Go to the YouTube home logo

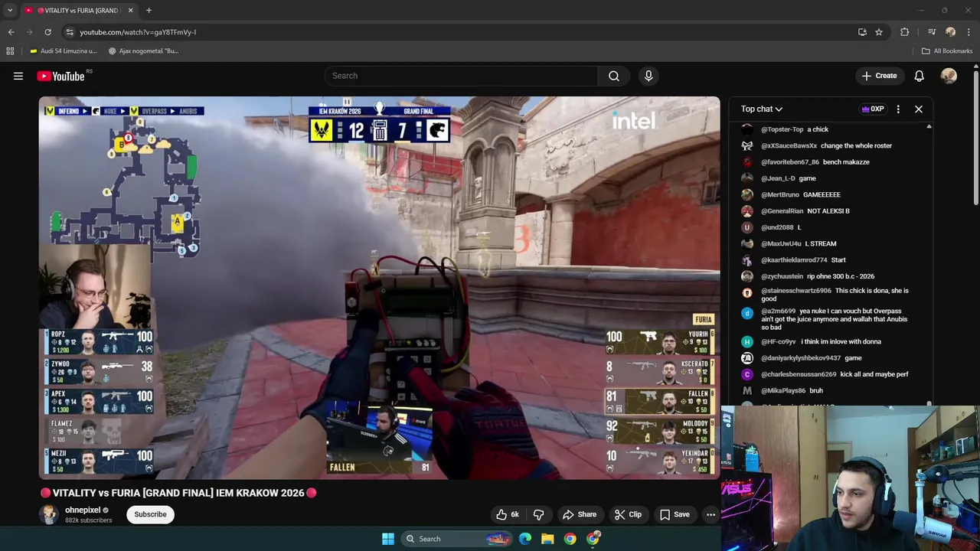(60, 76)
